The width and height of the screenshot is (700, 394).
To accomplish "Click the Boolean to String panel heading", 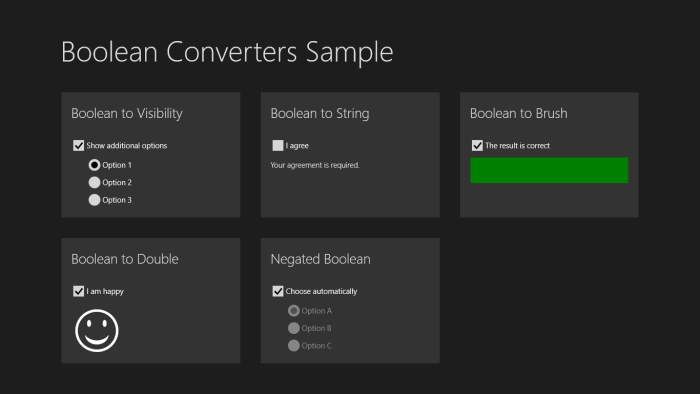I will pos(320,114).
